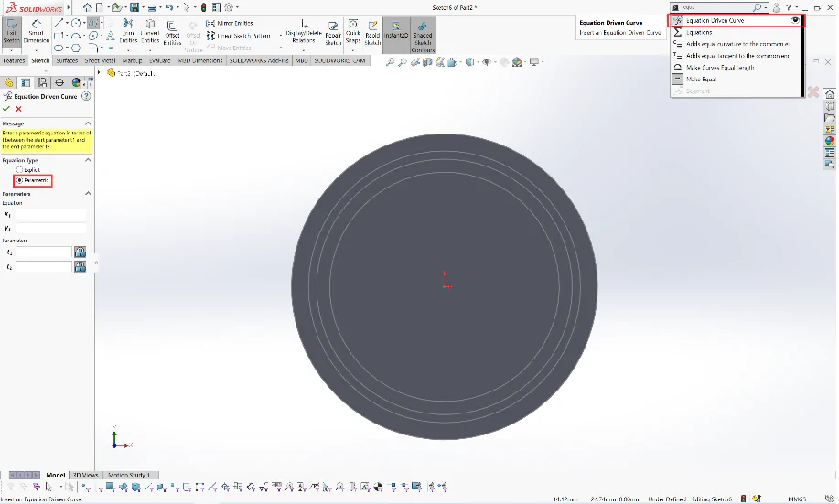839x504 pixels.
Task: Select the Parametric equation type radio button
Action: (20, 180)
